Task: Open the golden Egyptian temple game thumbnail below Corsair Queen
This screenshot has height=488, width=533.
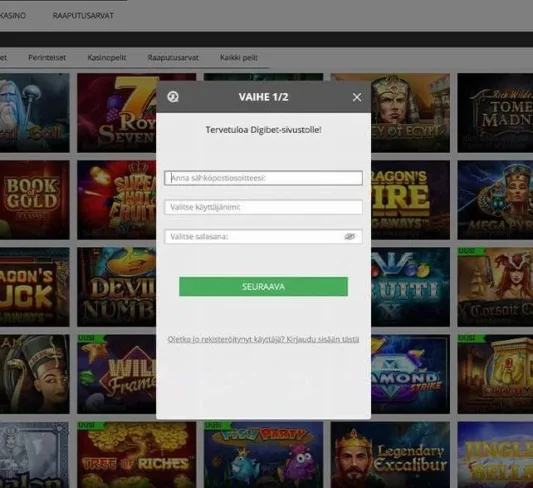Action: 495,374
